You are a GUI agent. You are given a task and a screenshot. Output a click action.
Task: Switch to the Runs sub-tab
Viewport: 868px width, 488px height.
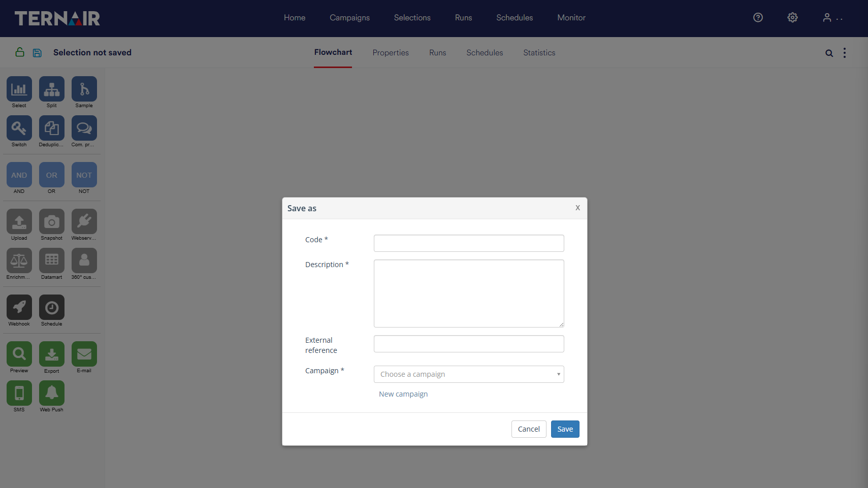tap(438, 53)
